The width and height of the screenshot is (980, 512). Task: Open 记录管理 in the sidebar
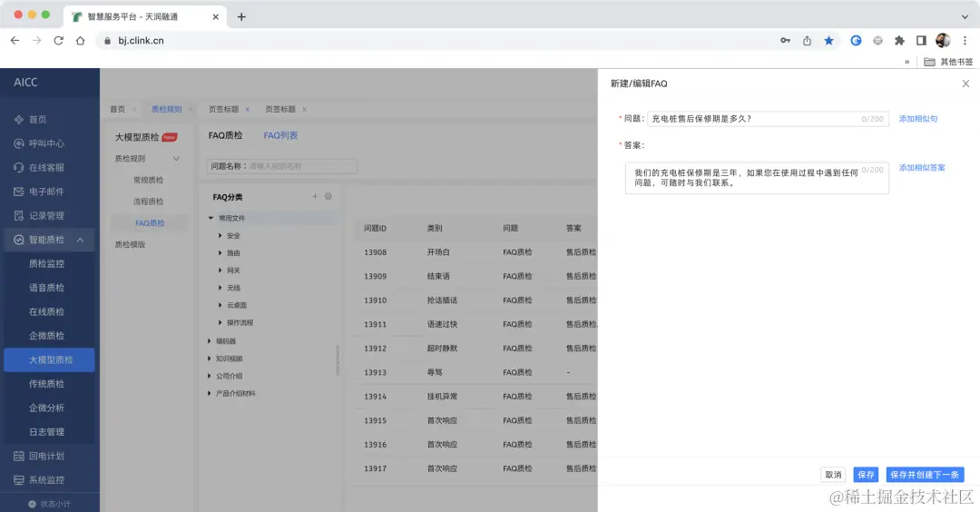pos(47,216)
